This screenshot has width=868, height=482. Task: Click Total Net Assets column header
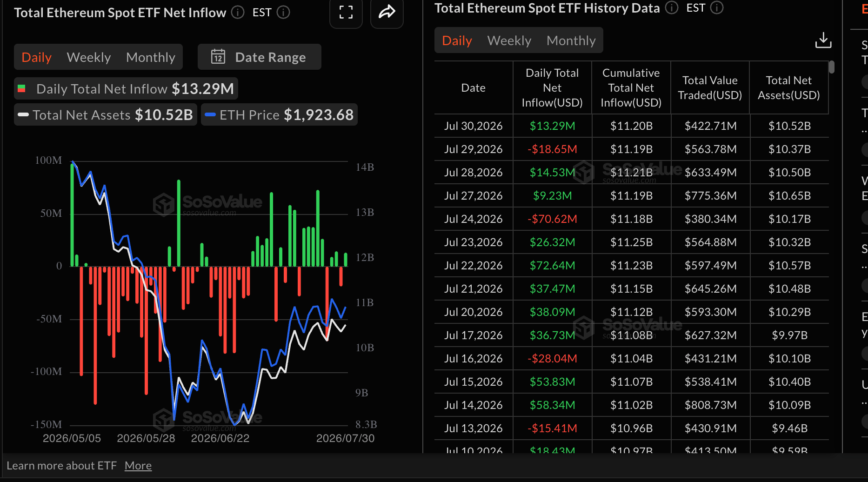pos(789,88)
